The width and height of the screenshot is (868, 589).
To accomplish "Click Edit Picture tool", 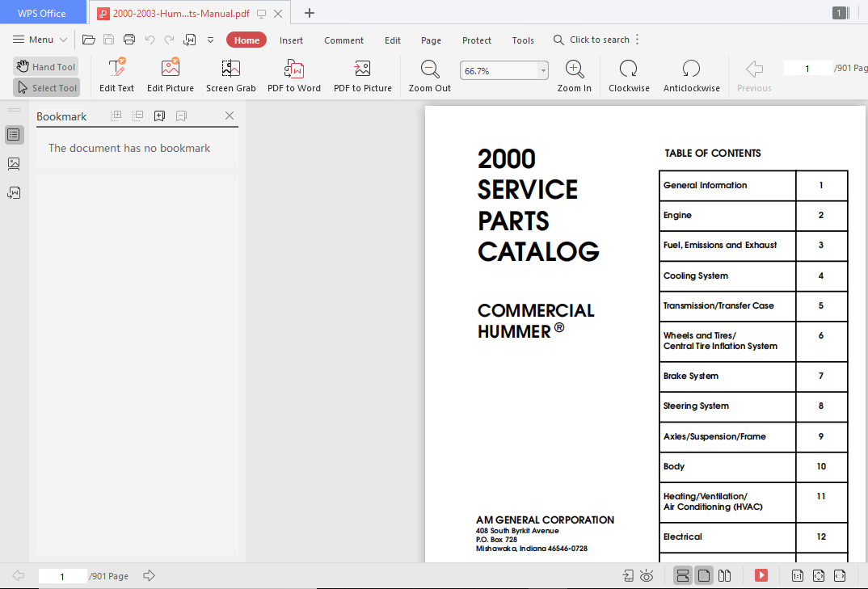I will tap(171, 74).
